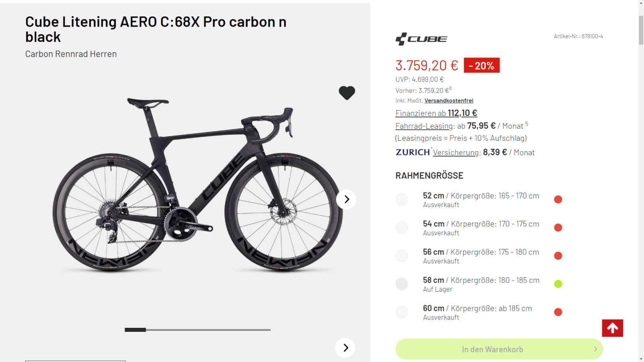Add bike to wishlist with heart icon
This screenshot has height=362, width=644.
347,93
